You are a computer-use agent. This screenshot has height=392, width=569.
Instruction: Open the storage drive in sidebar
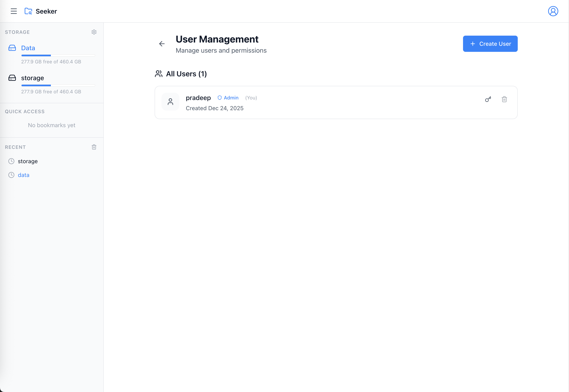coord(32,78)
